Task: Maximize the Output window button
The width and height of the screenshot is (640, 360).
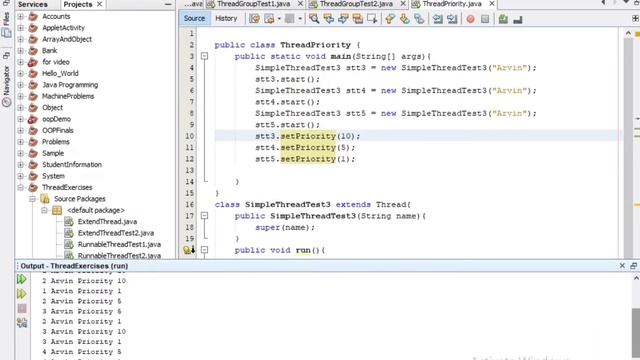Action: coord(633,266)
